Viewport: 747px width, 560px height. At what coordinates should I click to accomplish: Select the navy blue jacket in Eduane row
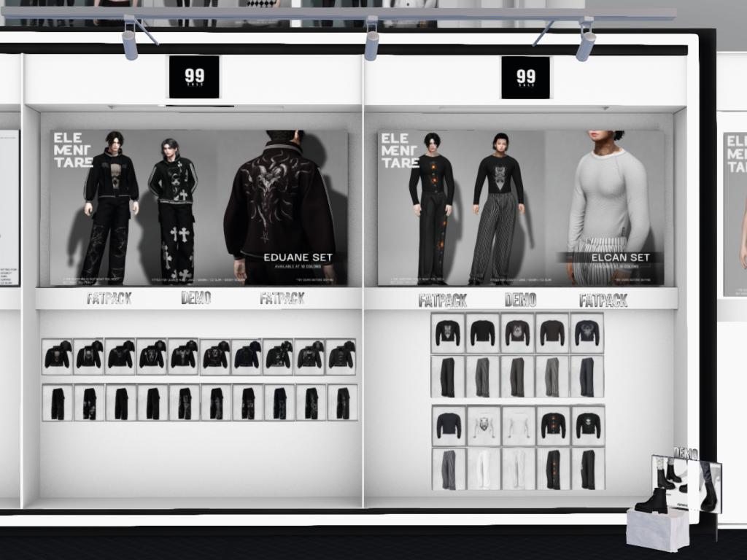click(247, 357)
